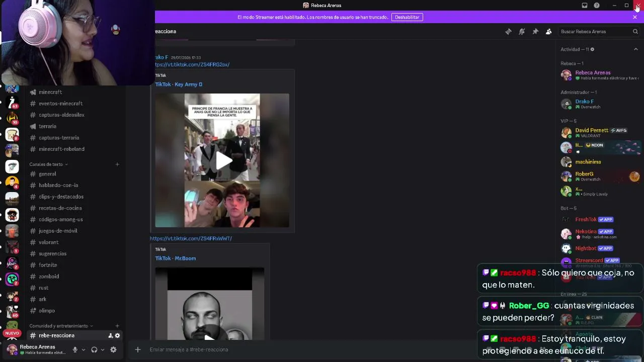Play the Key Army TikTok video
This screenshot has height=362, width=644.
pyautogui.click(x=224, y=160)
